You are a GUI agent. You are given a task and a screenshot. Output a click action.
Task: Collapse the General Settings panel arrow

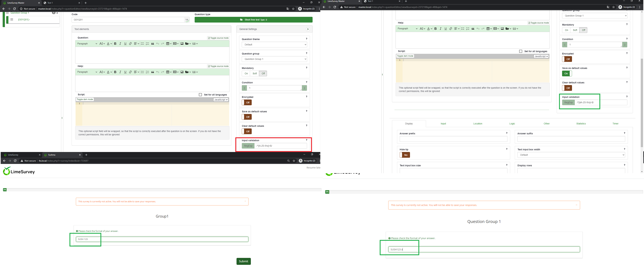[x=308, y=29]
